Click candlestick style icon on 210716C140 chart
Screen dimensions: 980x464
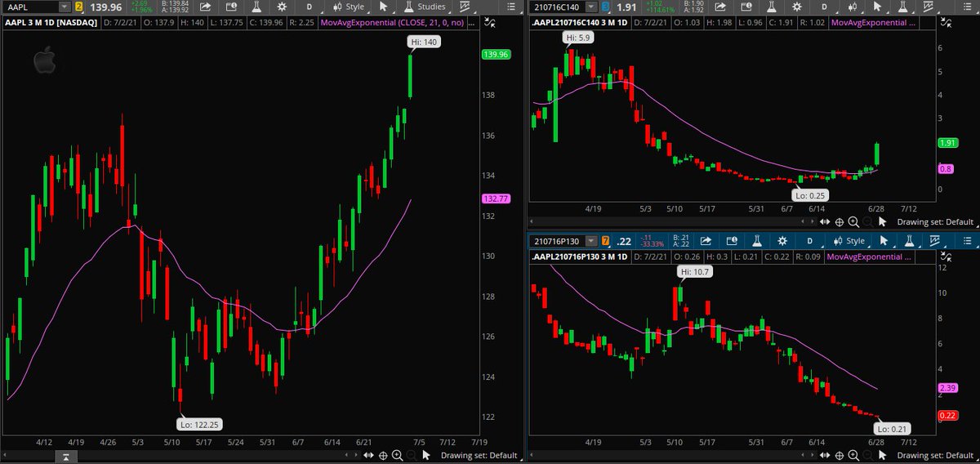coord(853,7)
